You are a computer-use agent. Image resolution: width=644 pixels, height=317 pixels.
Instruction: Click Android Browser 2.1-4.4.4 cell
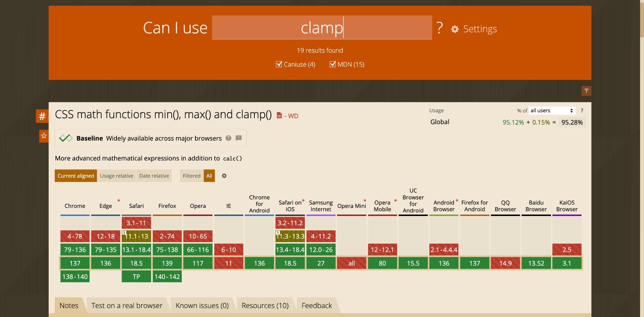(x=444, y=250)
